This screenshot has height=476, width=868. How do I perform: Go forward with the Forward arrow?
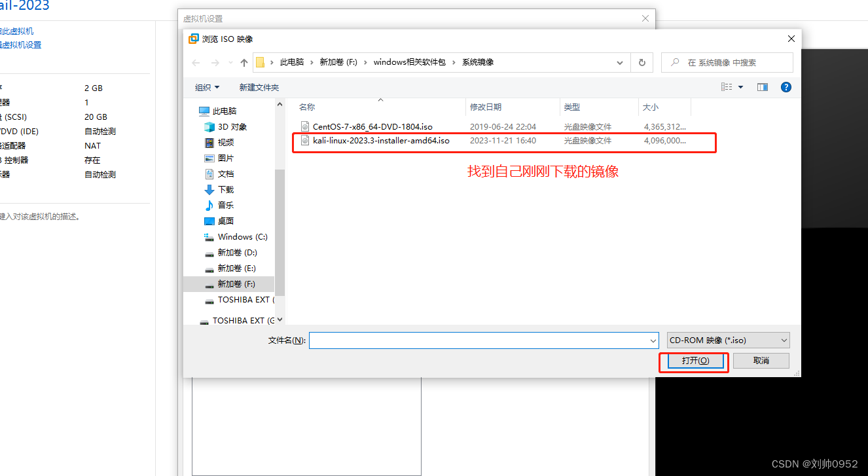pyautogui.click(x=215, y=62)
